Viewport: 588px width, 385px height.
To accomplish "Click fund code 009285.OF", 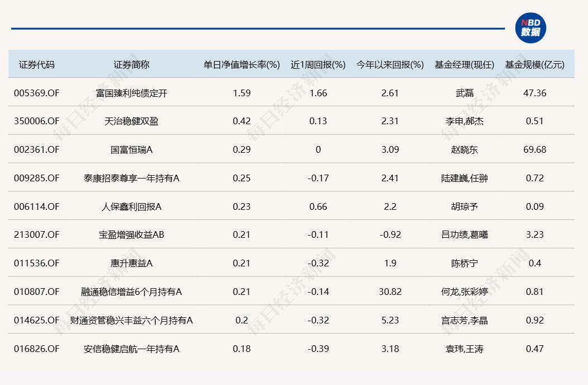I will 36,178.
